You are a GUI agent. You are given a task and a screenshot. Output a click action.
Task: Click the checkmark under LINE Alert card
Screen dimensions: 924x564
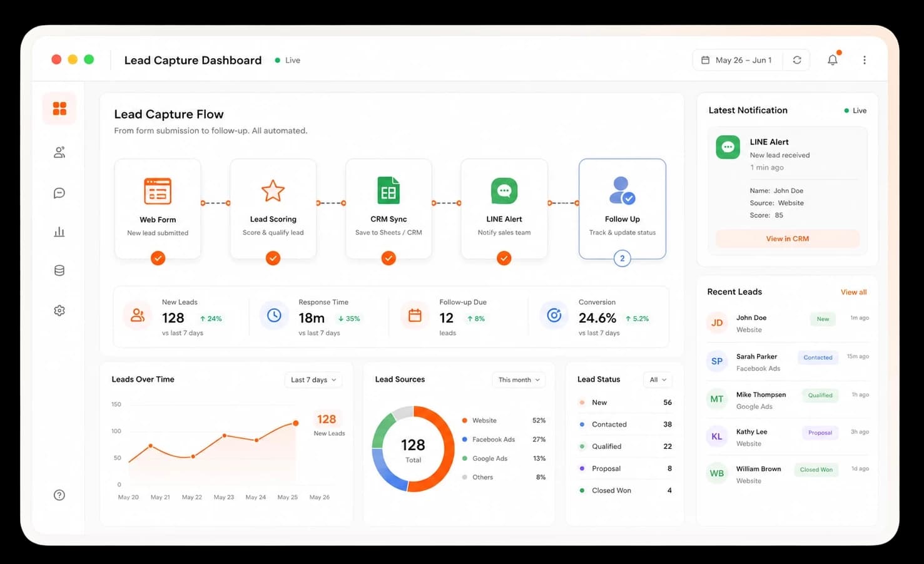504,258
